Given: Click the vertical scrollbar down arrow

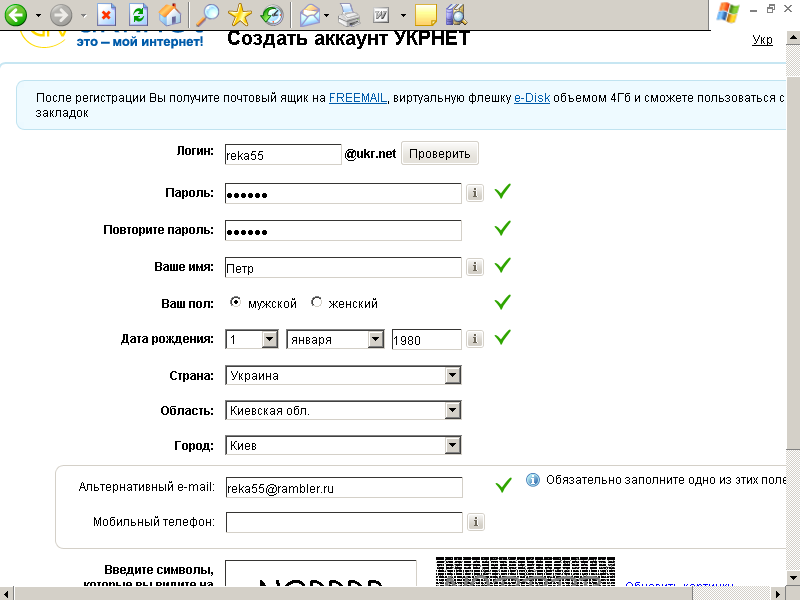Looking at the screenshot, I should 793,578.
